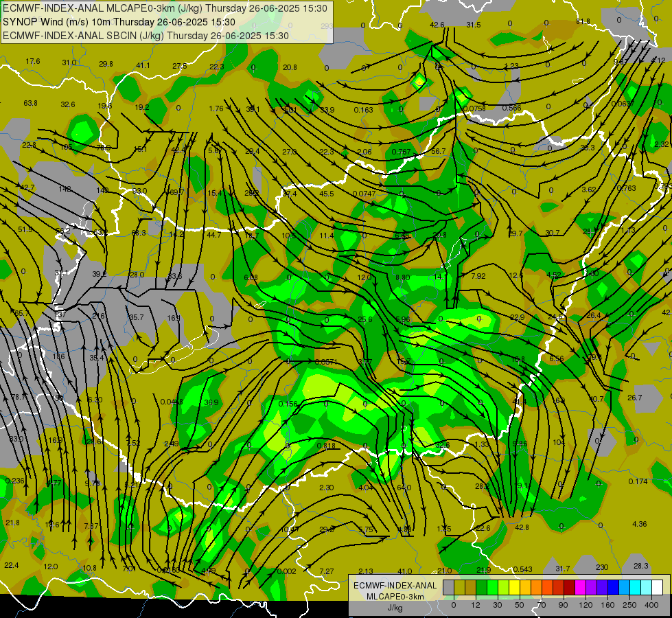
Task: Select the map value 230
Action: 602,567
